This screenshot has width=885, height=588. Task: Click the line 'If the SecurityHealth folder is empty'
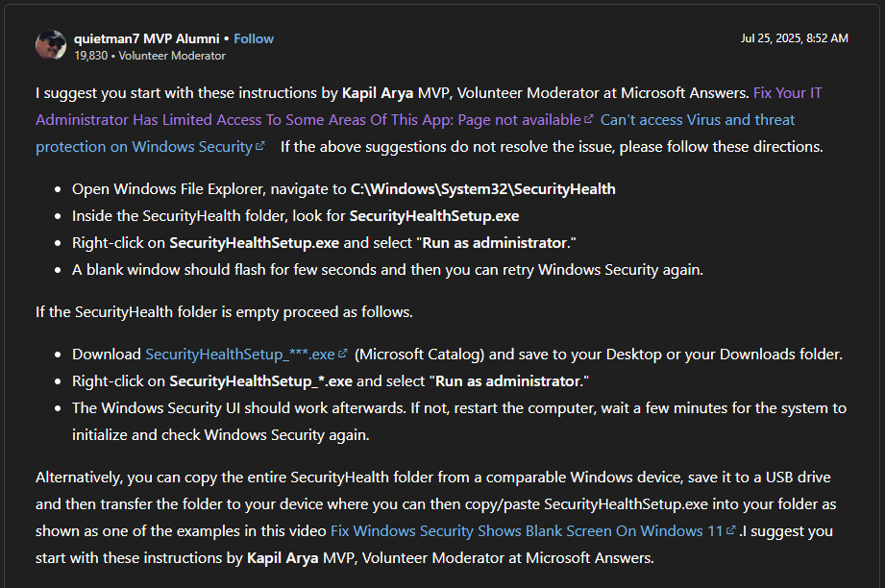[x=224, y=312]
